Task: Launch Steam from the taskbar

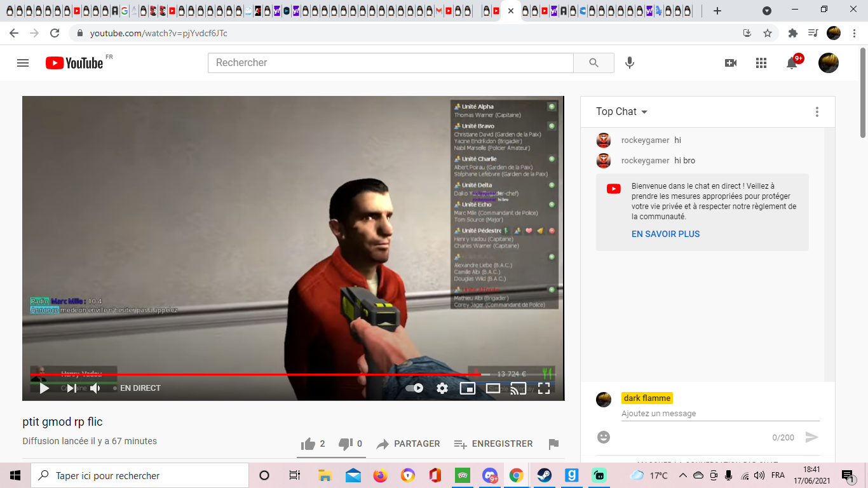Action: (x=544, y=475)
